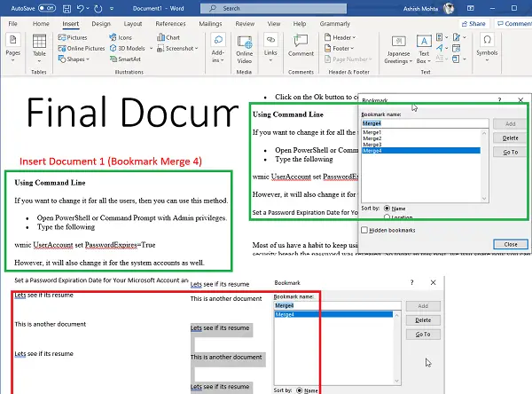Click Delete in single-bookmark dialog
This screenshot has height=394, width=532.
(423, 320)
